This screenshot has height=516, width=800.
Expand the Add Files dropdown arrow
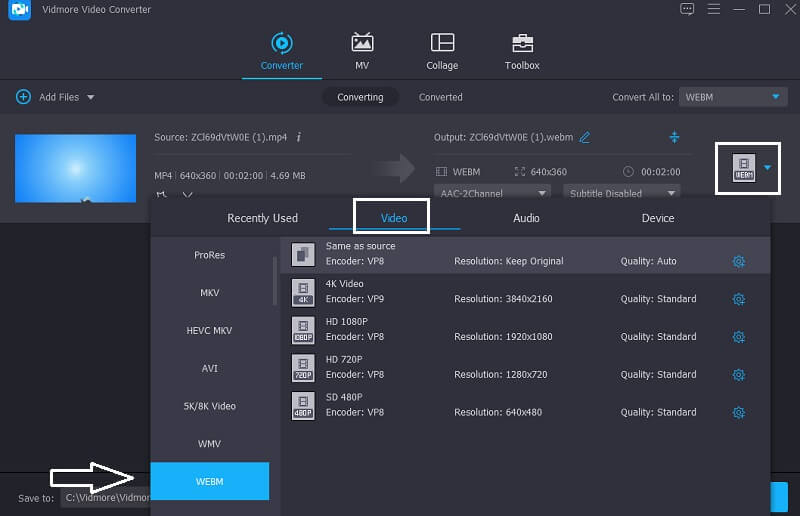[90, 97]
